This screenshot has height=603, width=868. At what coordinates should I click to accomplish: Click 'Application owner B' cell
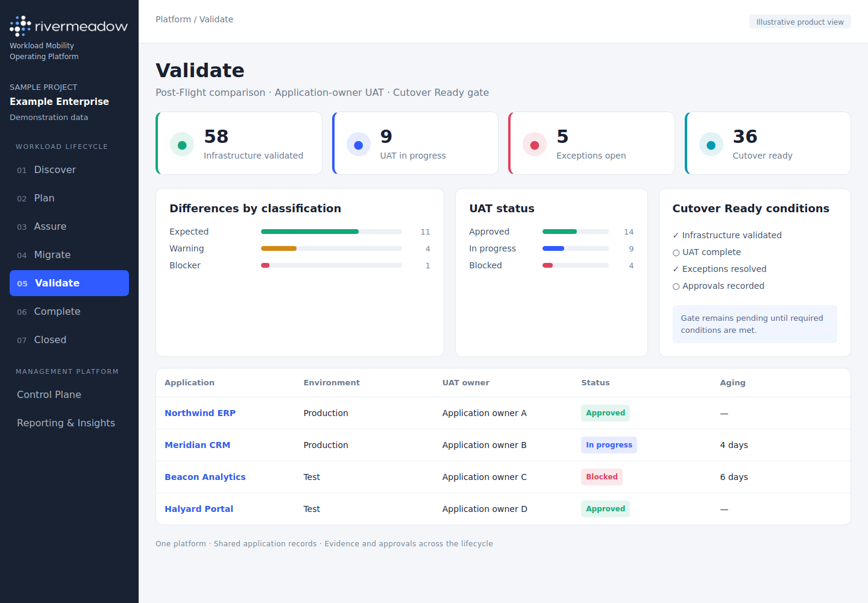click(485, 445)
